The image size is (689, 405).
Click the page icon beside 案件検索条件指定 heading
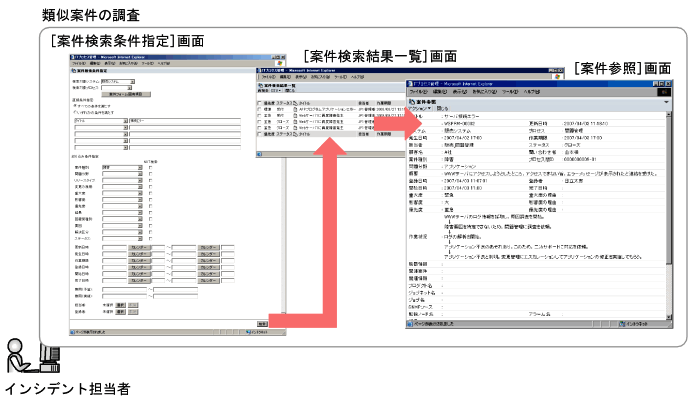click(x=73, y=70)
